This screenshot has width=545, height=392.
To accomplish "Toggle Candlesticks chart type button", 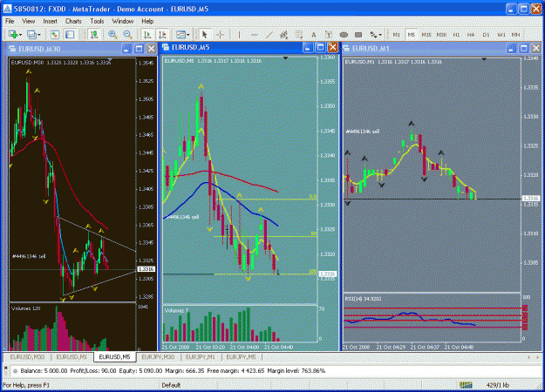I will click(x=94, y=35).
